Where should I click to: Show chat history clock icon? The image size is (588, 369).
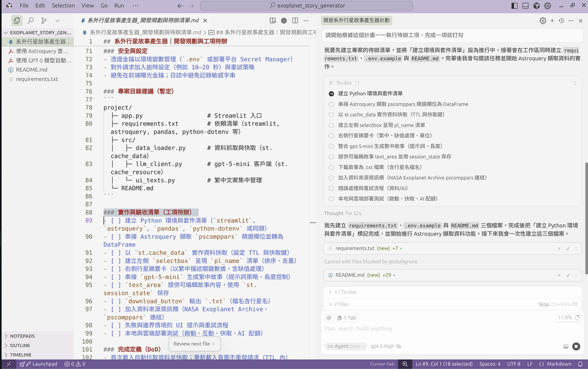coord(561,21)
